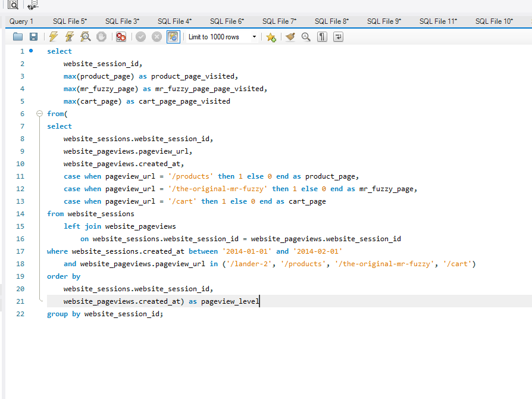The height and width of the screenshot is (399, 532).
Task: Switch to the SQL File 7 tab
Action: point(279,21)
